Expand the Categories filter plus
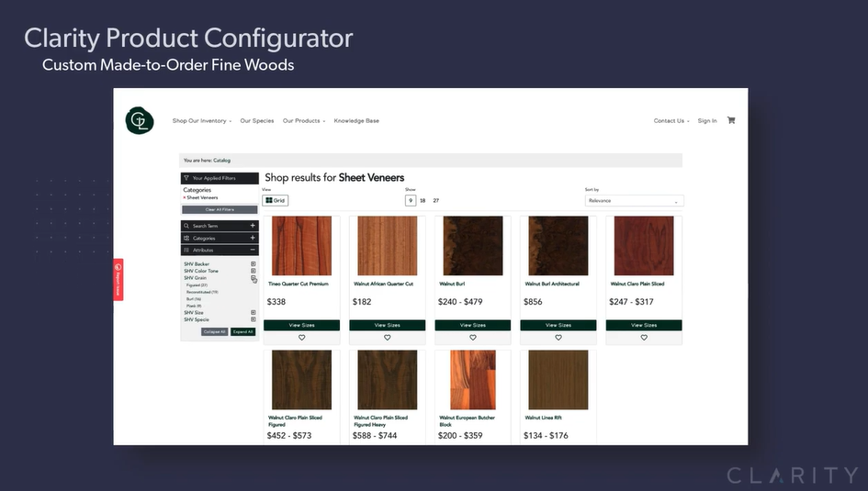Screen dimensions: 868x491 click(x=253, y=238)
